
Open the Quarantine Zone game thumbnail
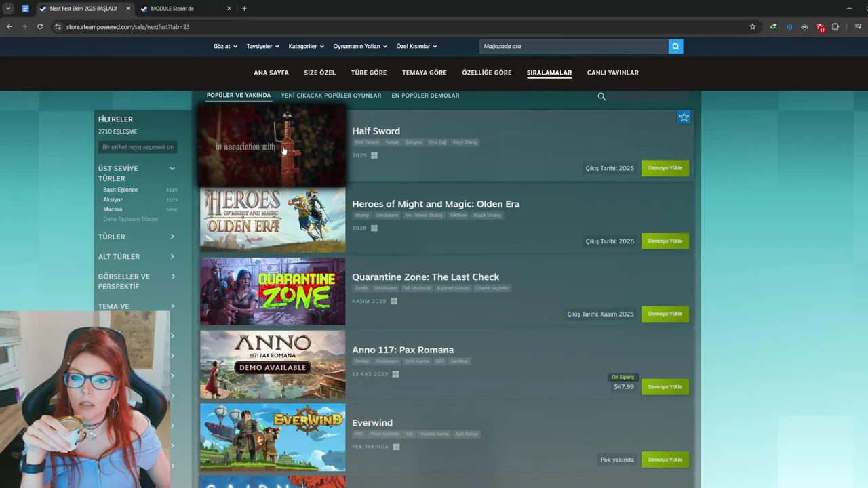[273, 291]
